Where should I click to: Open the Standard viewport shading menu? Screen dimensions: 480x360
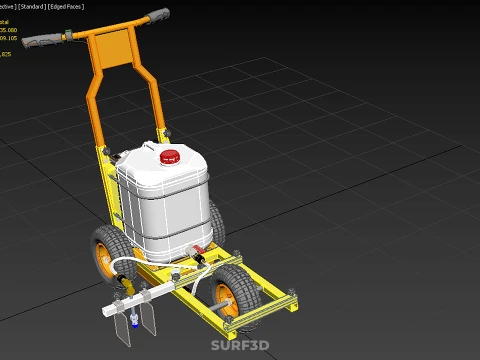[x=32, y=7]
